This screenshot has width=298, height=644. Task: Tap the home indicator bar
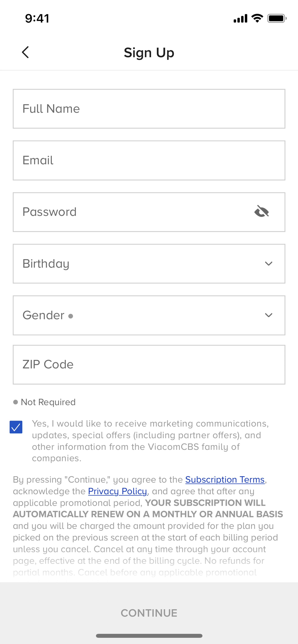coord(149,635)
